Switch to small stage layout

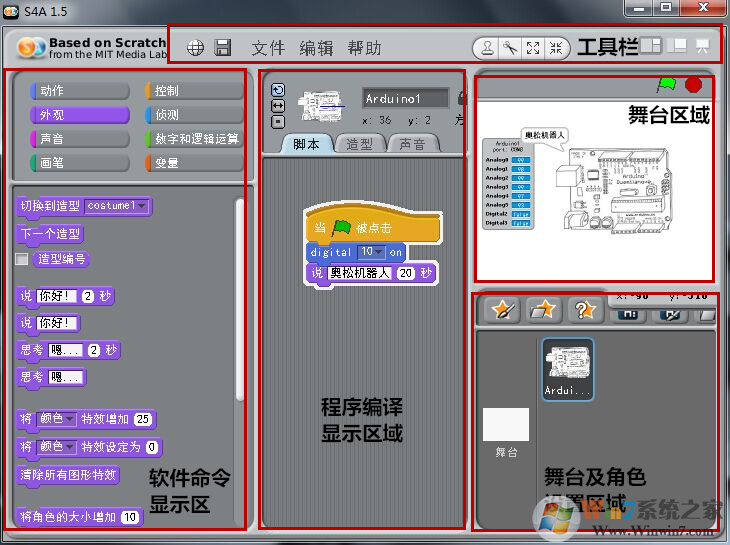pyautogui.click(x=651, y=46)
